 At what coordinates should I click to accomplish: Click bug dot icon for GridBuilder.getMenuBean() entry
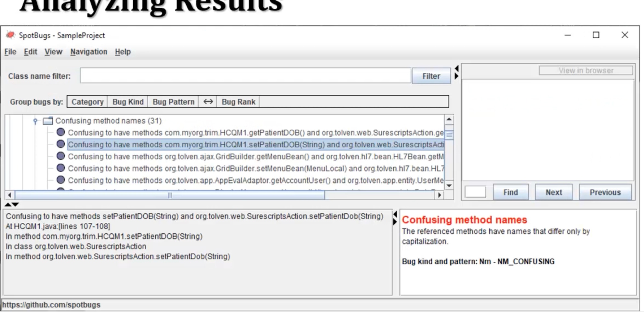[x=61, y=156]
